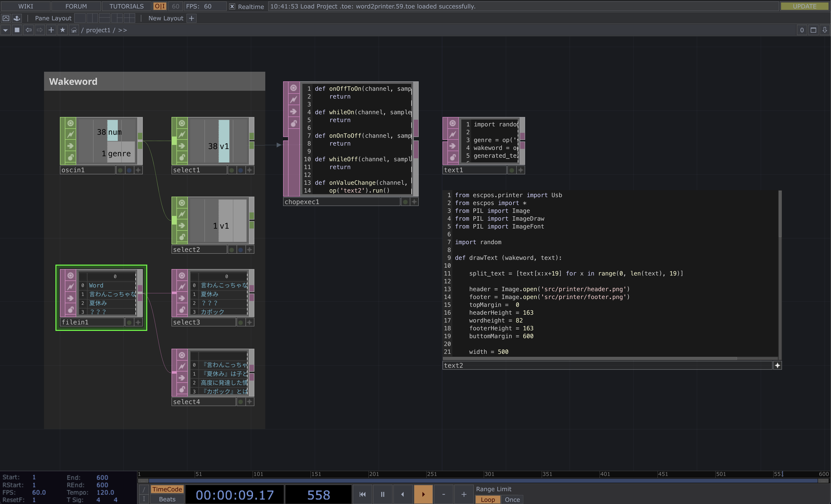Image resolution: width=831 pixels, height=504 pixels.
Task: Pause timeline with the pause button
Action: pos(382,494)
